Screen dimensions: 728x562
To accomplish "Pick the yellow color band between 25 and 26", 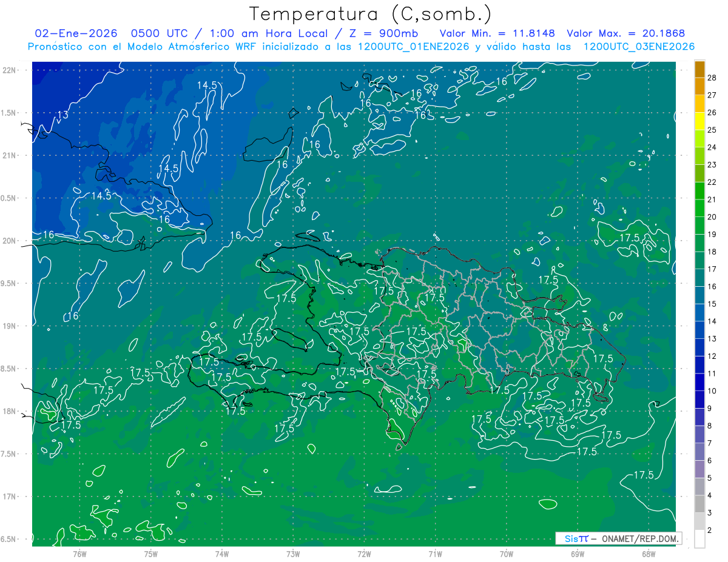I will point(699,121).
